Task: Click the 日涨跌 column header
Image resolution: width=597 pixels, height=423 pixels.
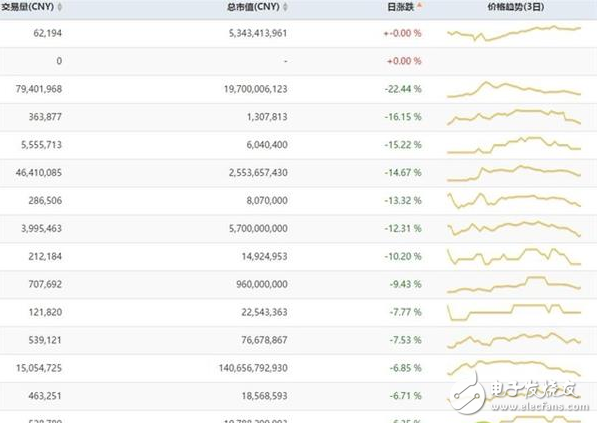Action: pyautogui.click(x=400, y=7)
